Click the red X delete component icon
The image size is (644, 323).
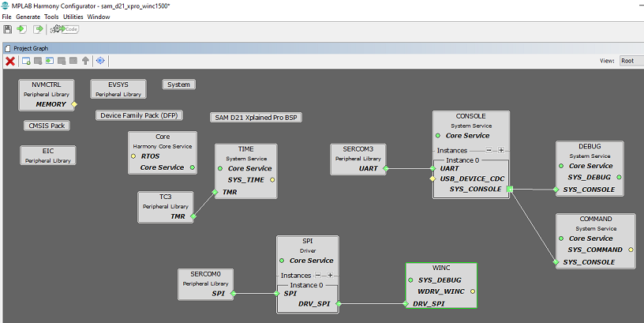pos(10,61)
